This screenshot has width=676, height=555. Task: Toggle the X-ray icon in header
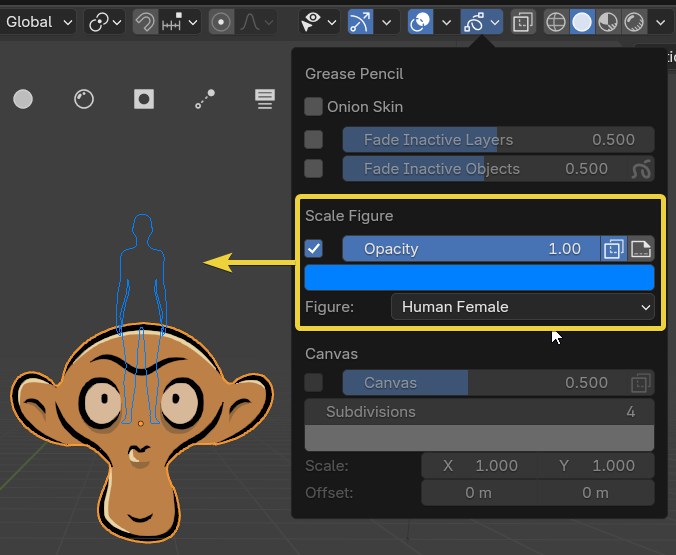click(x=523, y=22)
